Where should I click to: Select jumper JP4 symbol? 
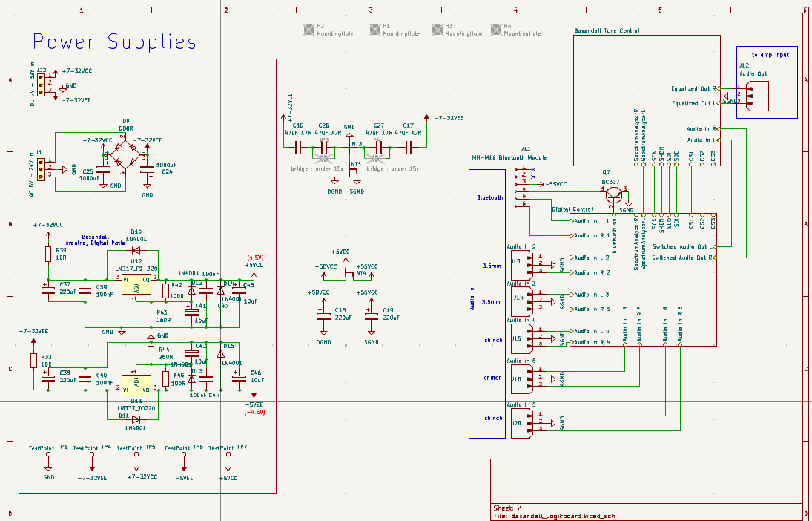pos(375,158)
